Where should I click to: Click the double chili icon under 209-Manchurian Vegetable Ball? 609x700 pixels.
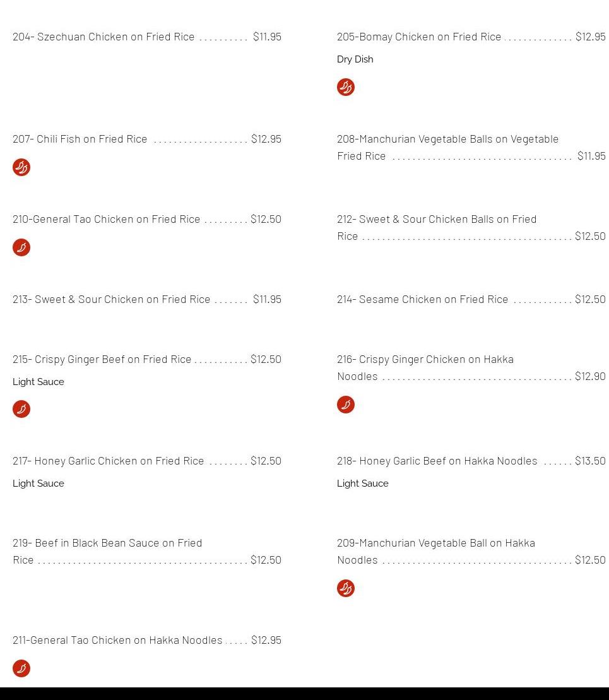tap(346, 588)
